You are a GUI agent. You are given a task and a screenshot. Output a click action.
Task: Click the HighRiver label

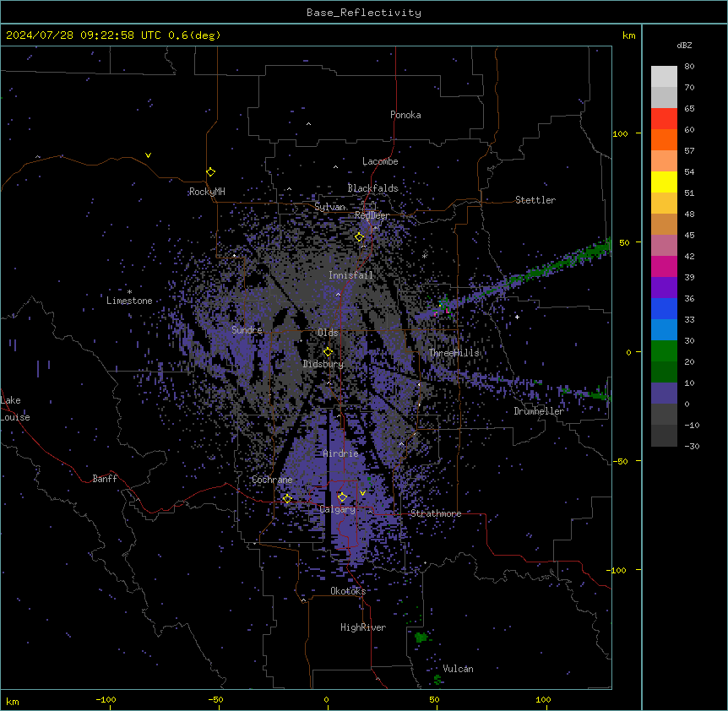(x=363, y=627)
